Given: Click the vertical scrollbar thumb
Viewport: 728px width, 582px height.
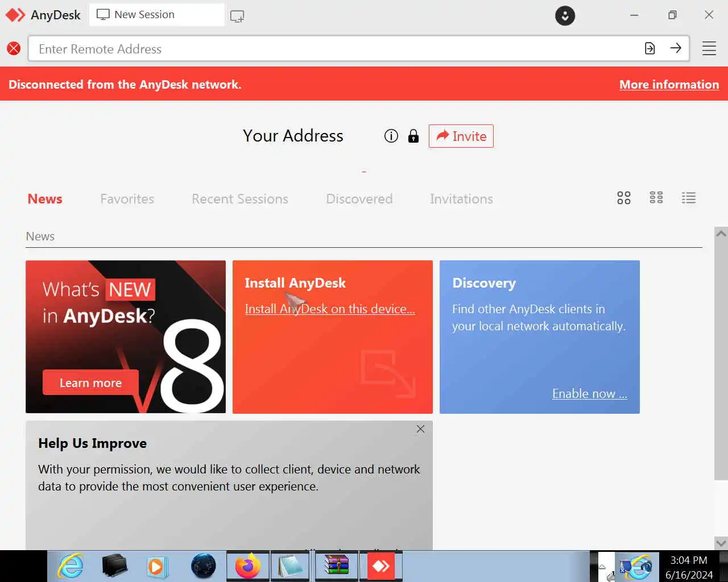Looking at the screenshot, I should (721, 360).
